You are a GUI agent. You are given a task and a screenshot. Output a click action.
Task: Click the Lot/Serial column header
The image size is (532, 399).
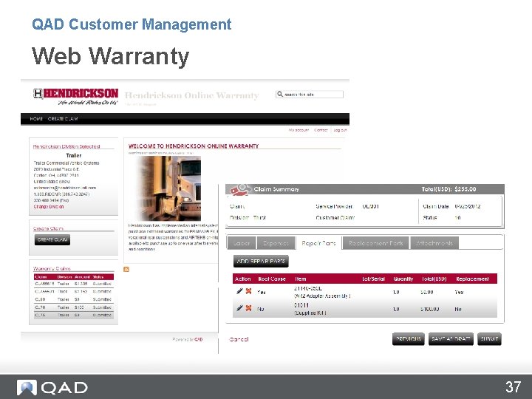(374, 279)
